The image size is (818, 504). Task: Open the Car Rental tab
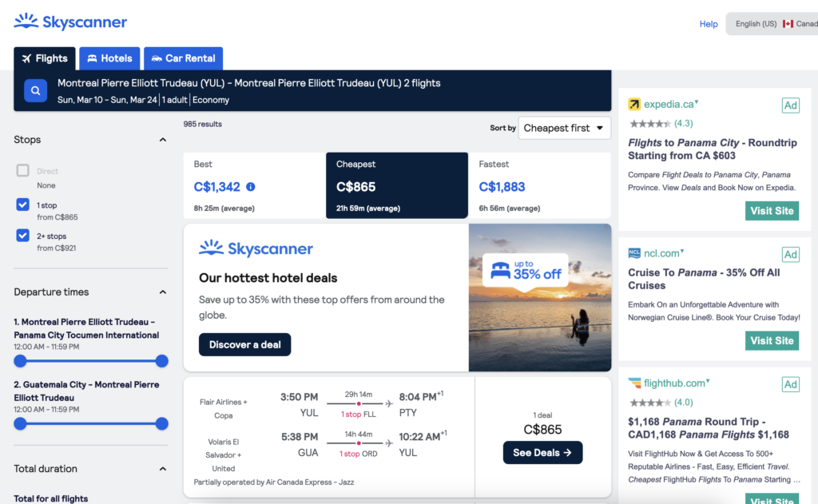[x=183, y=58]
